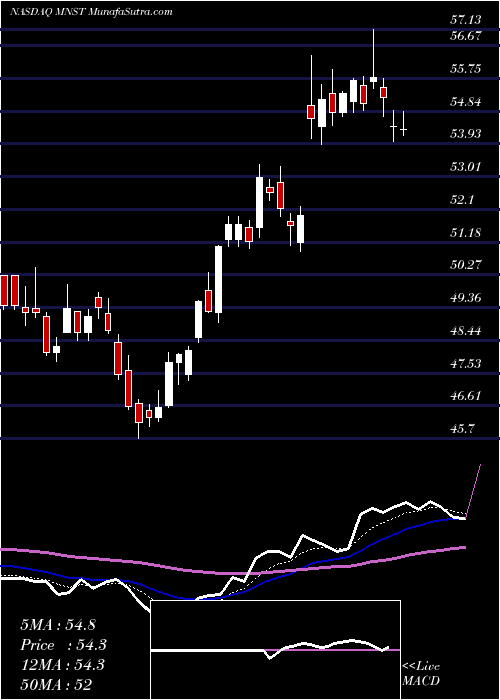Image resolution: width=500 pixels, height=700 pixels.
Task: Click the 53.01 price axis label
Action: click(466, 167)
